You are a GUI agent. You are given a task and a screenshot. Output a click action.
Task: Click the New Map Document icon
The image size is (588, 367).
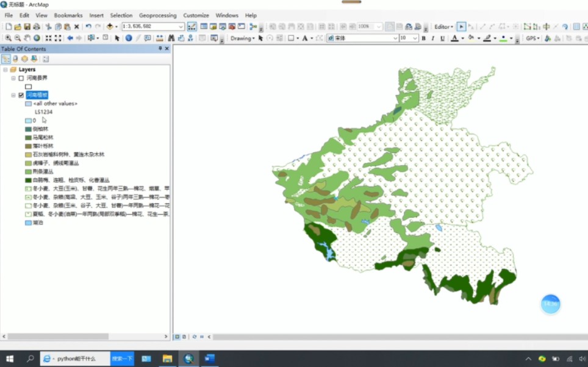(x=9, y=27)
